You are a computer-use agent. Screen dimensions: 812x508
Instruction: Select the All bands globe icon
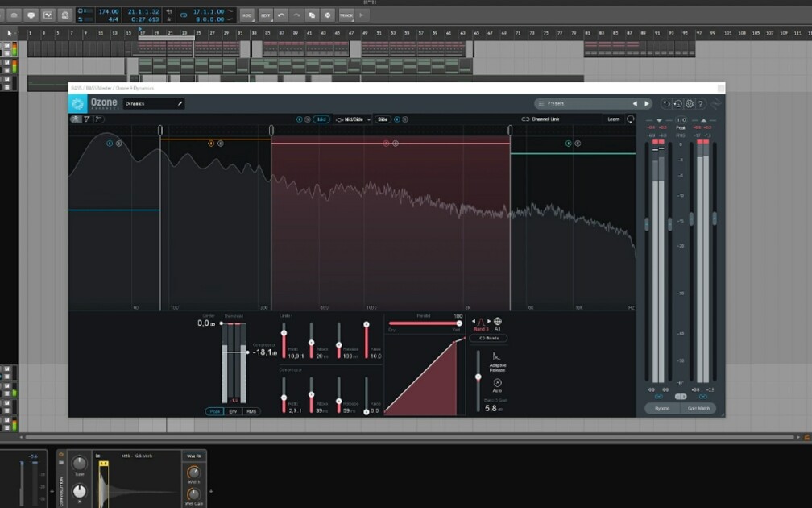coord(497,322)
